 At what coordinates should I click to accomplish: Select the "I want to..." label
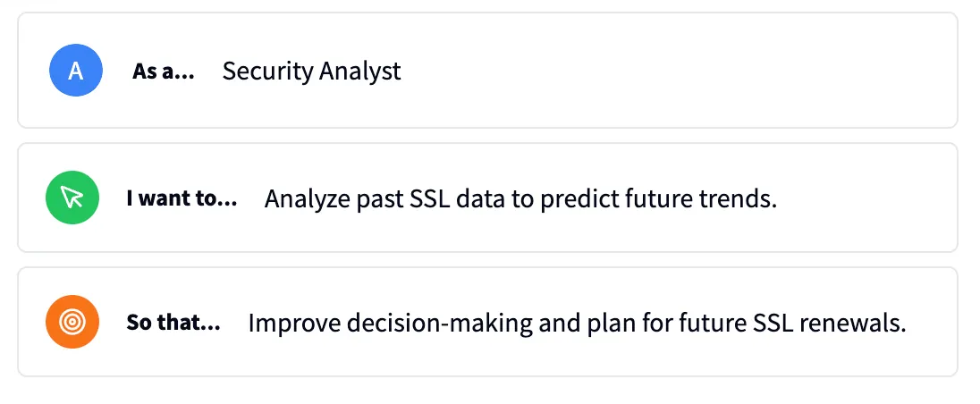(x=182, y=198)
